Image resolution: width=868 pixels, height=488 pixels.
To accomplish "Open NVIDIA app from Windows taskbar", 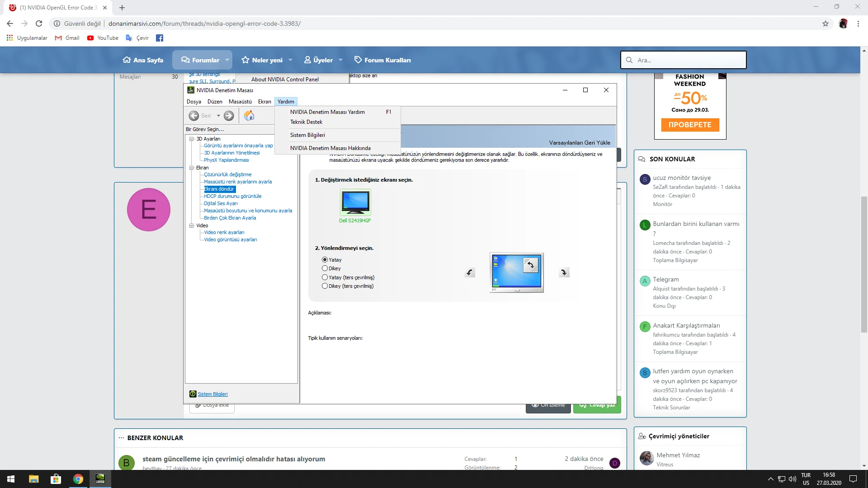I will [x=100, y=479].
